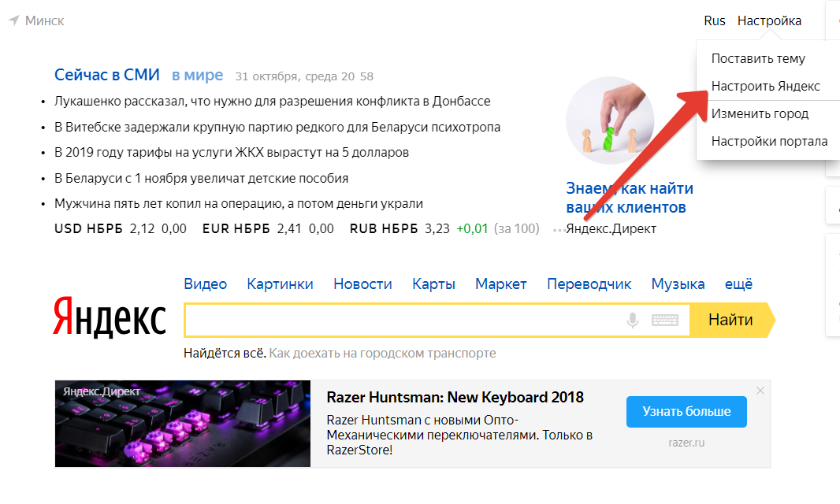This screenshot has height=504, width=840.
Task: Open the Картинки service link
Action: (x=280, y=283)
